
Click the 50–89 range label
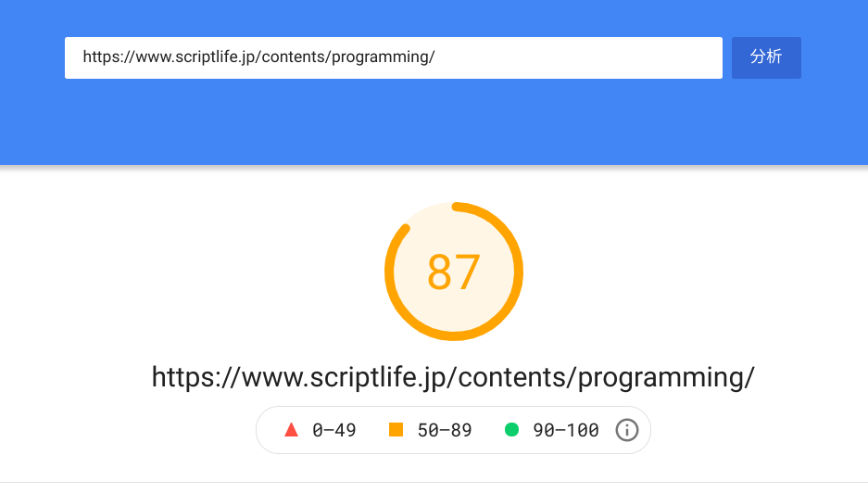(x=443, y=430)
